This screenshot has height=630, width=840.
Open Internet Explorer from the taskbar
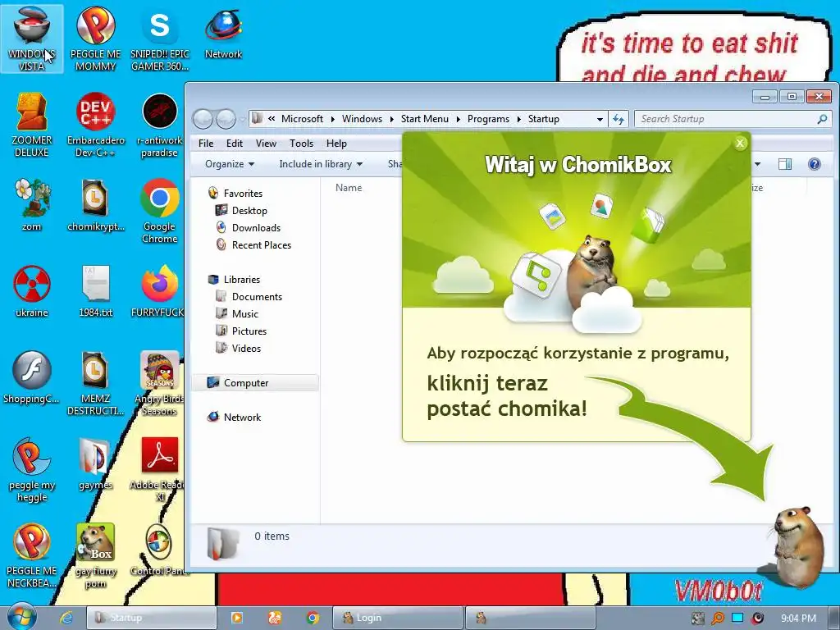point(66,618)
